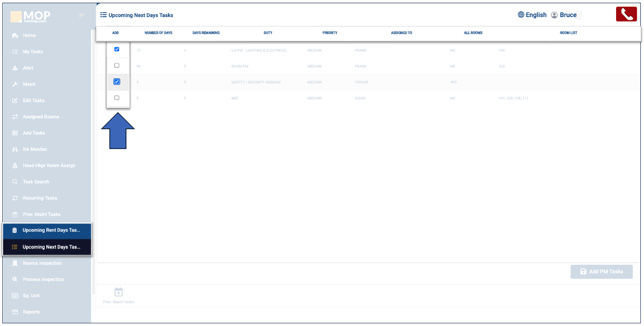Check the Room PM task checkbox
The width and height of the screenshot is (644, 326).
click(117, 66)
